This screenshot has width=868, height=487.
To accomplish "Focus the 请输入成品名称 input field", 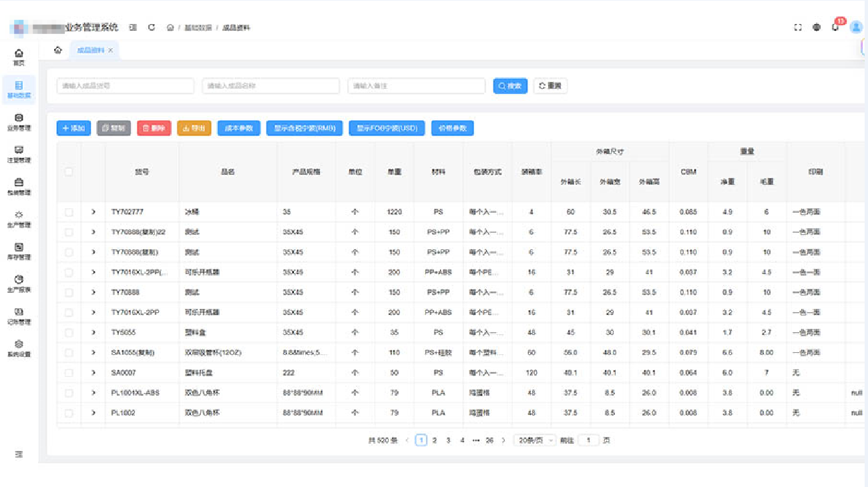I will tap(270, 86).
